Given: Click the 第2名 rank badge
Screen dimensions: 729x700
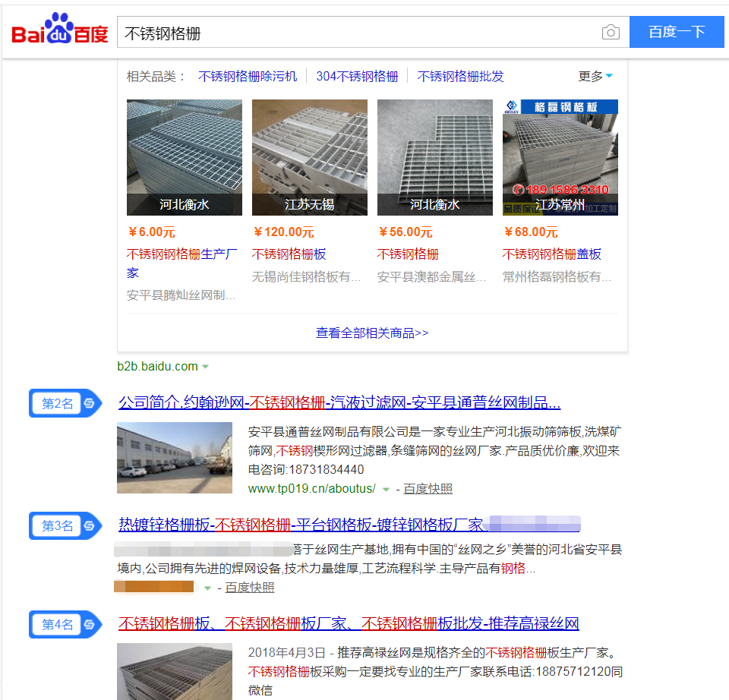Looking at the screenshot, I should 65,403.
